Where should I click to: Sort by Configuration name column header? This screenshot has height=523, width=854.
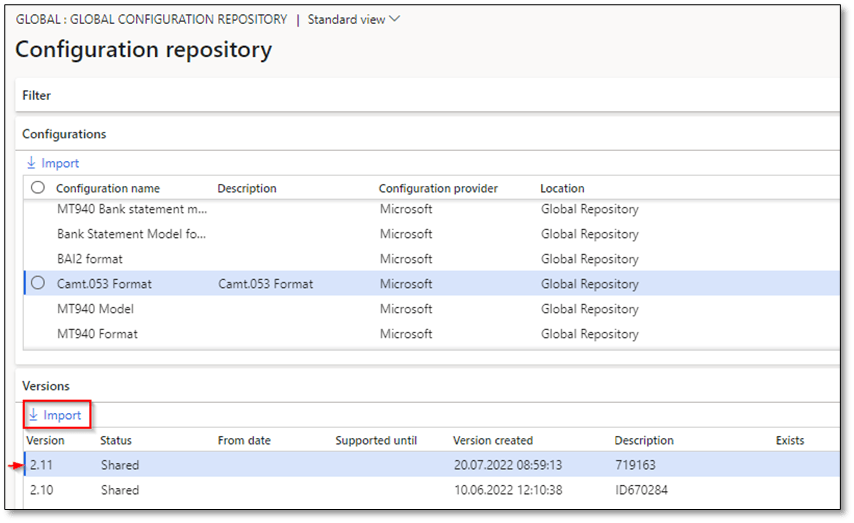108,188
